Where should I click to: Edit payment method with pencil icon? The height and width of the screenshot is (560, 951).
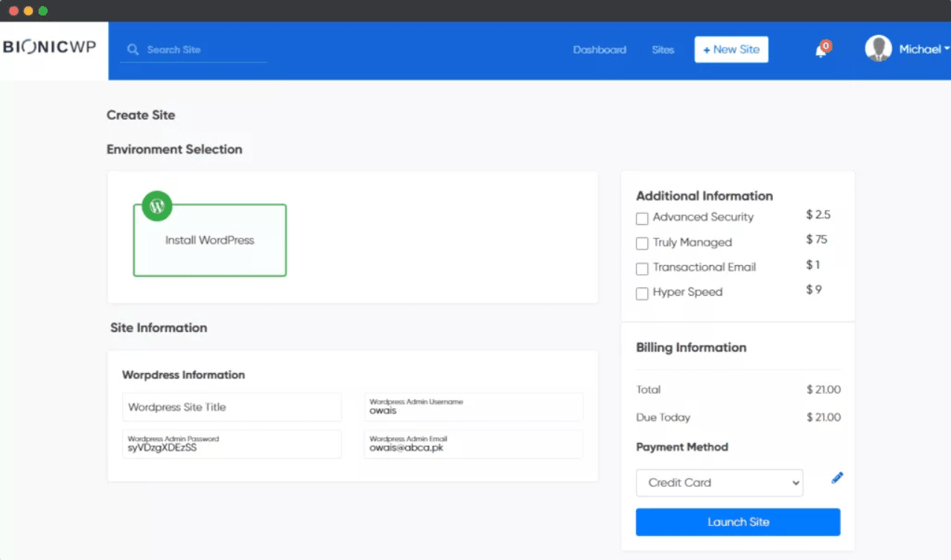click(x=837, y=478)
